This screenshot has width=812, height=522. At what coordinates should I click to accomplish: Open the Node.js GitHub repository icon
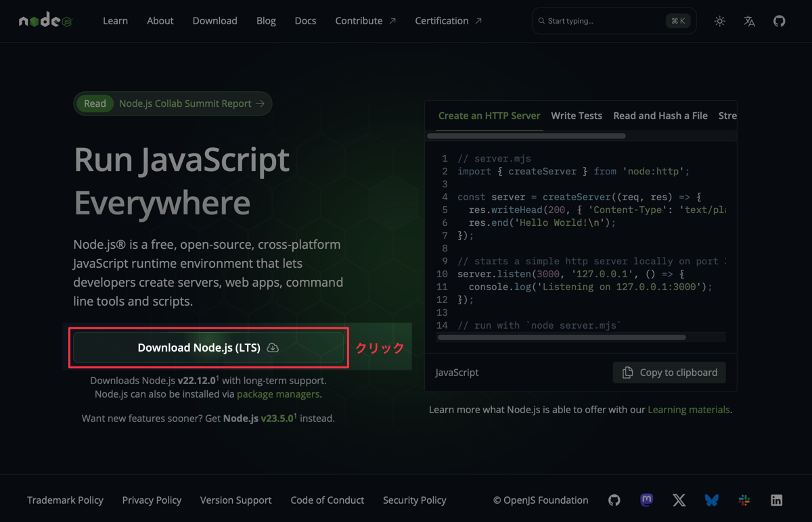tap(779, 21)
